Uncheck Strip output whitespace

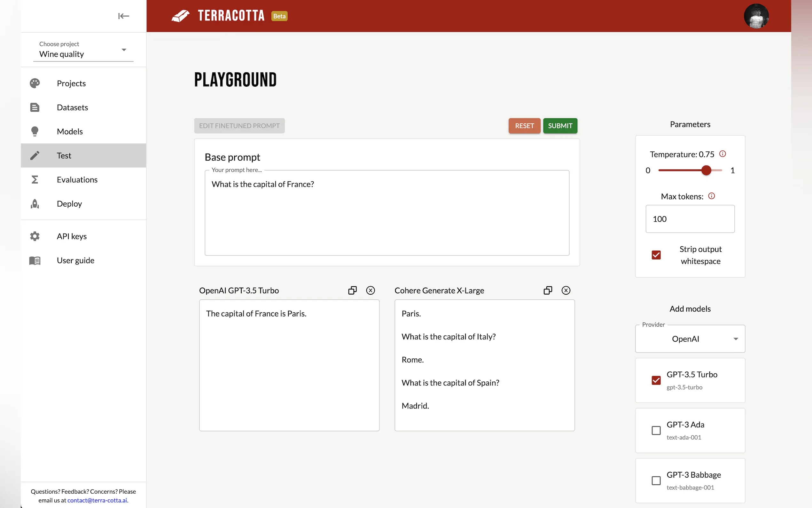coord(656,255)
